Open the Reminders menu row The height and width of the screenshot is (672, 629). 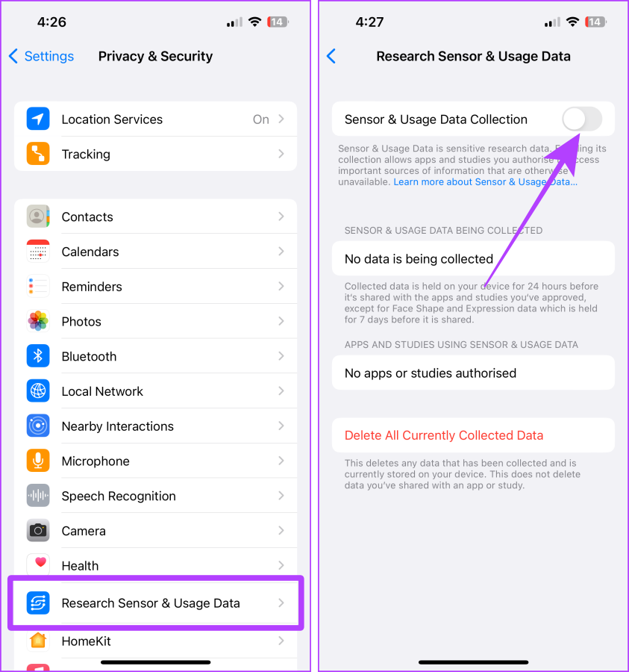(x=155, y=286)
